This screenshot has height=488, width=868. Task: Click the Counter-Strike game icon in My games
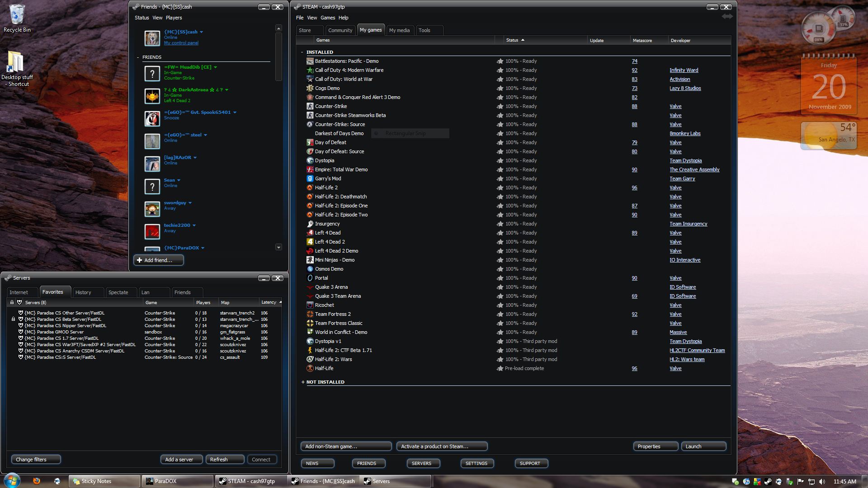click(310, 106)
